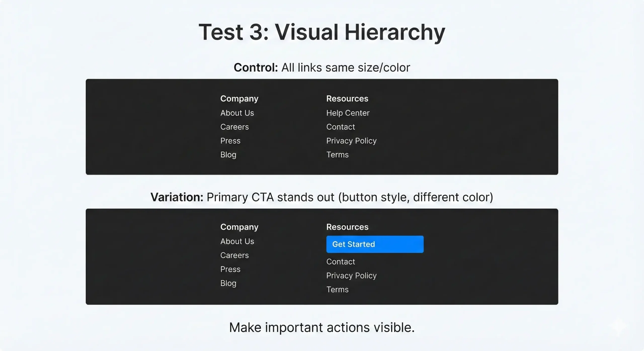The height and width of the screenshot is (351, 644).
Task: Open Privacy Policy in the variation footer
Action: point(351,275)
